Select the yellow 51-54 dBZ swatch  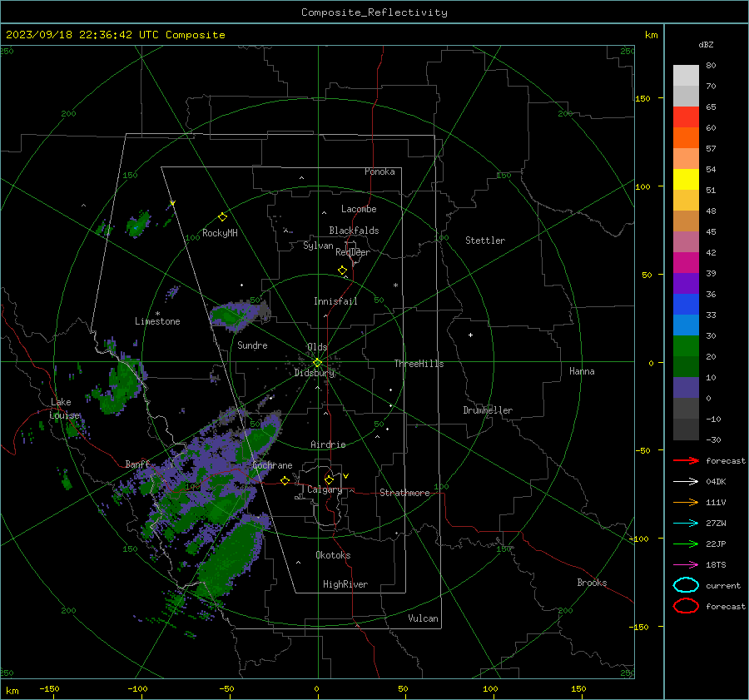pos(686,180)
